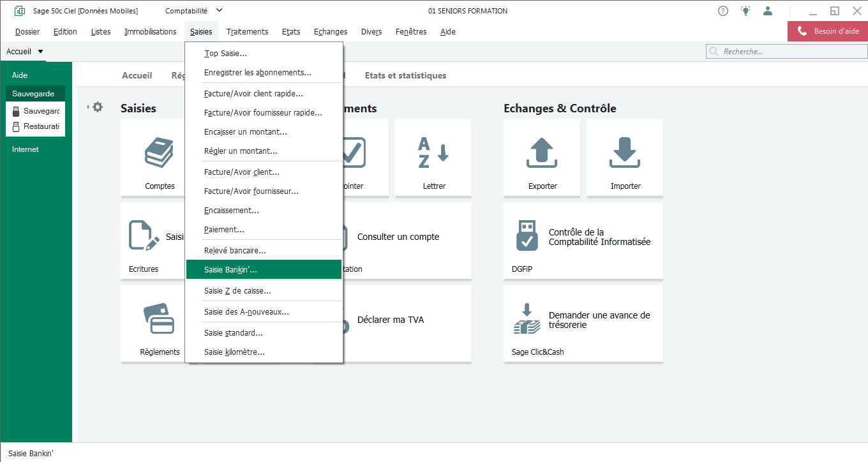The width and height of the screenshot is (868, 462).
Task: Choose Saisie standard... entry
Action: (x=264, y=333)
